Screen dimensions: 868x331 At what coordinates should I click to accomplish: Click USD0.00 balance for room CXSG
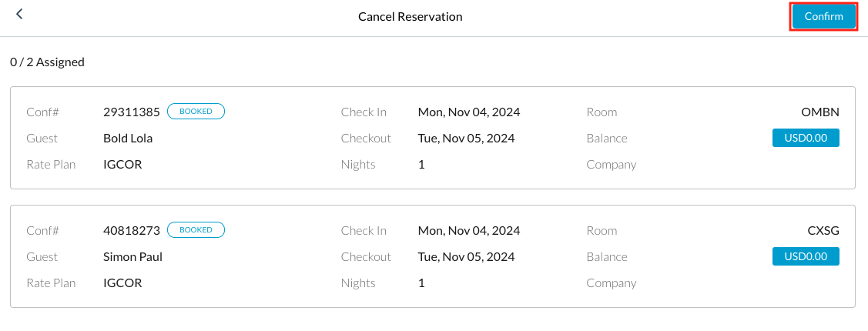pyautogui.click(x=806, y=256)
